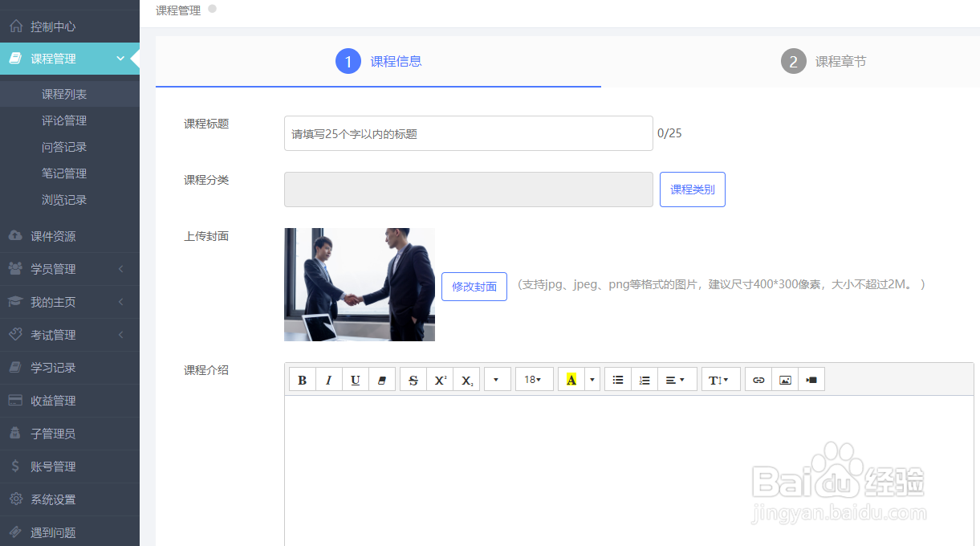Insert an image into course introduction
The width and height of the screenshot is (980, 546).
click(x=785, y=378)
